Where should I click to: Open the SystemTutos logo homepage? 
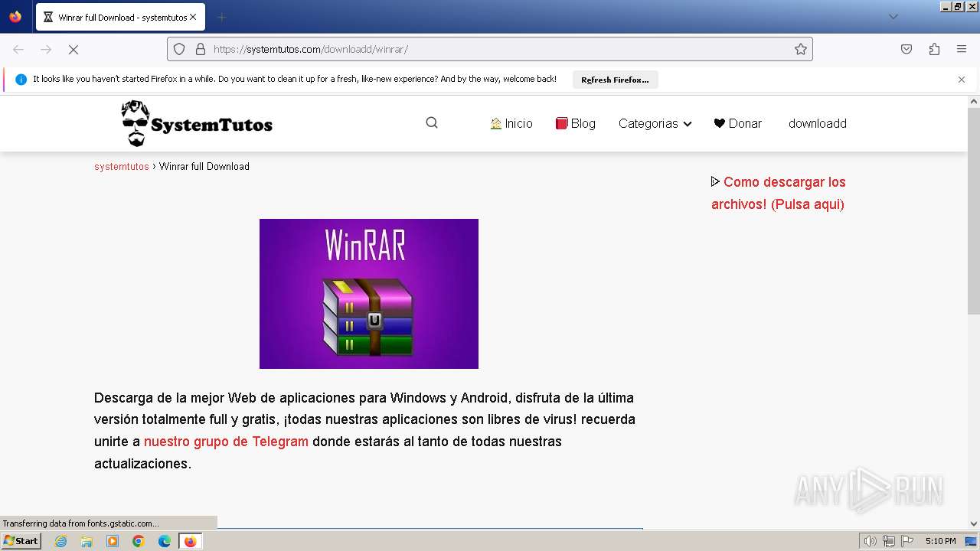point(197,123)
